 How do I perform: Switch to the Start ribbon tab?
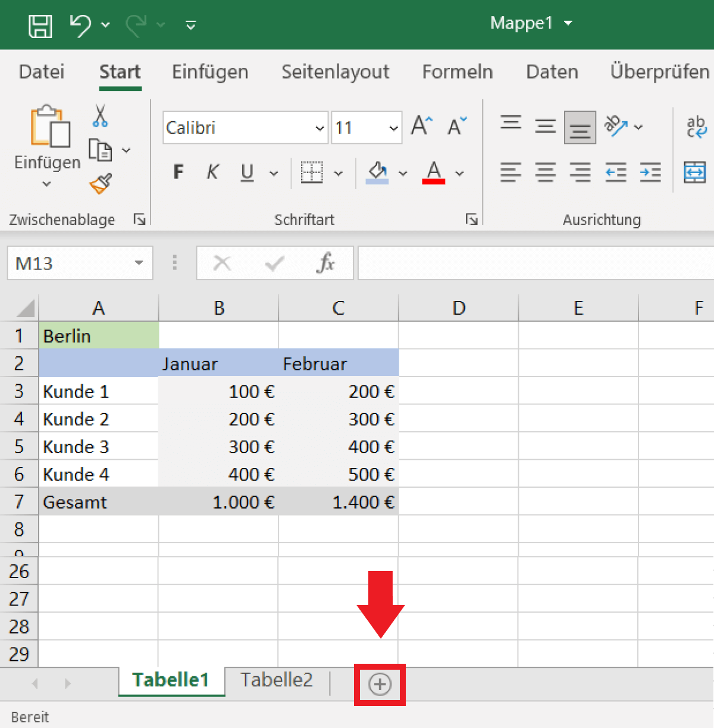(x=120, y=72)
